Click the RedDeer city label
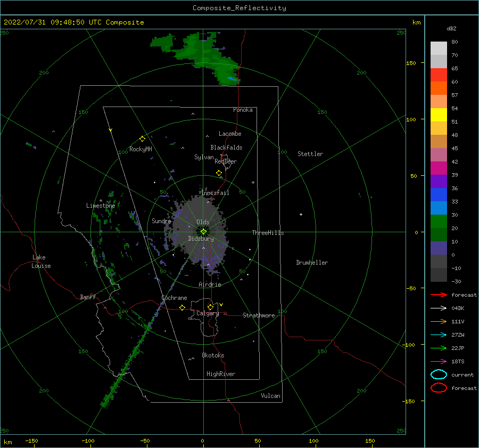Viewport: 479px width, 448px height. click(226, 161)
